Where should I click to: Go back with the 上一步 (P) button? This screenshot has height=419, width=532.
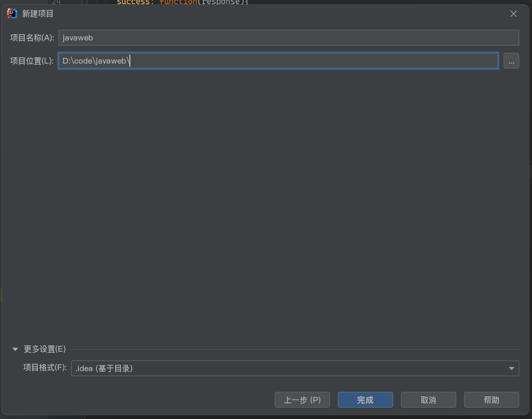coord(302,400)
